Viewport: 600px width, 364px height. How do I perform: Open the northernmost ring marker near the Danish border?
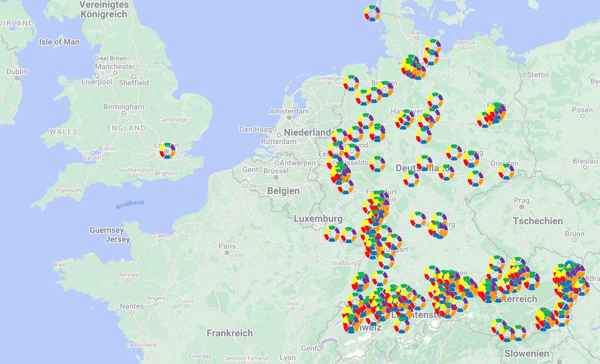click(372, 13)
